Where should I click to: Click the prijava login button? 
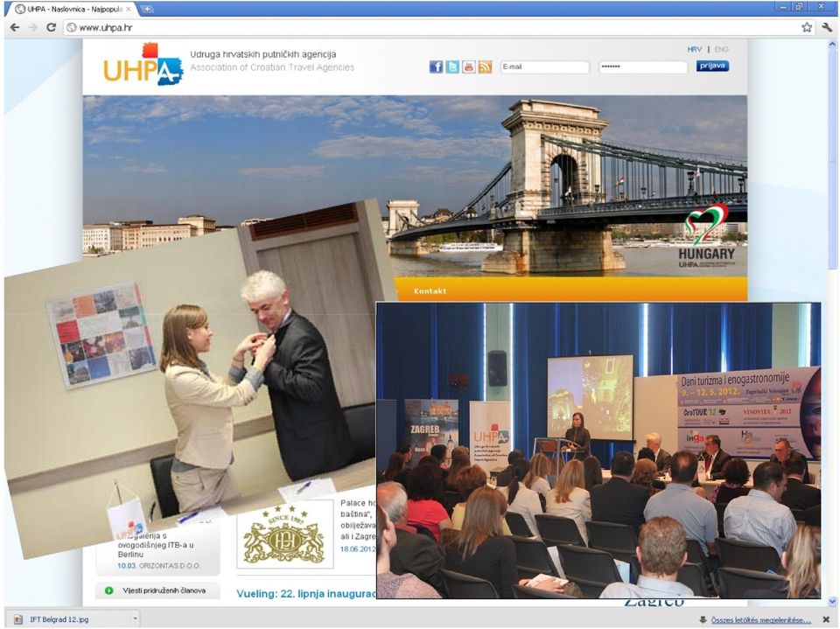coord(712,66)
